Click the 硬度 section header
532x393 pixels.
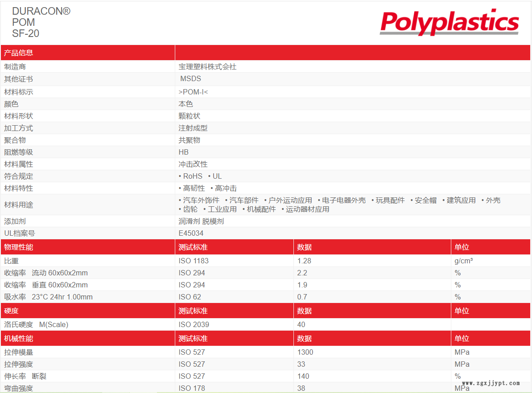[12, 311]
